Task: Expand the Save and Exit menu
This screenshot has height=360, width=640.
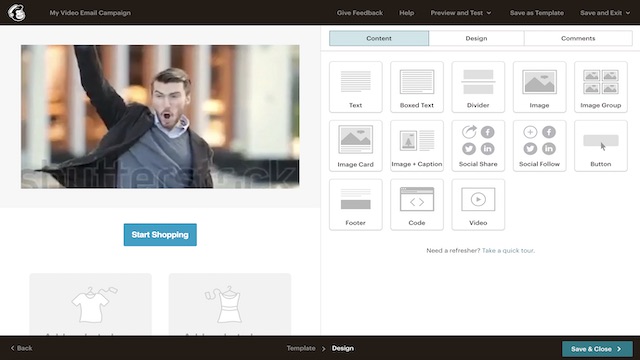Action: pos(605,13)
